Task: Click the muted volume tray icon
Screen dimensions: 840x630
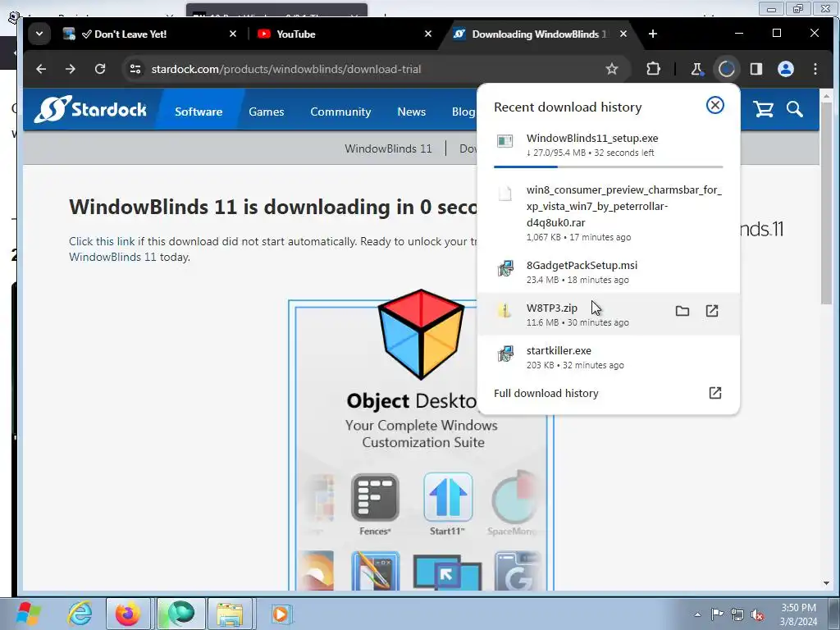Action: (x=757, y=614)
